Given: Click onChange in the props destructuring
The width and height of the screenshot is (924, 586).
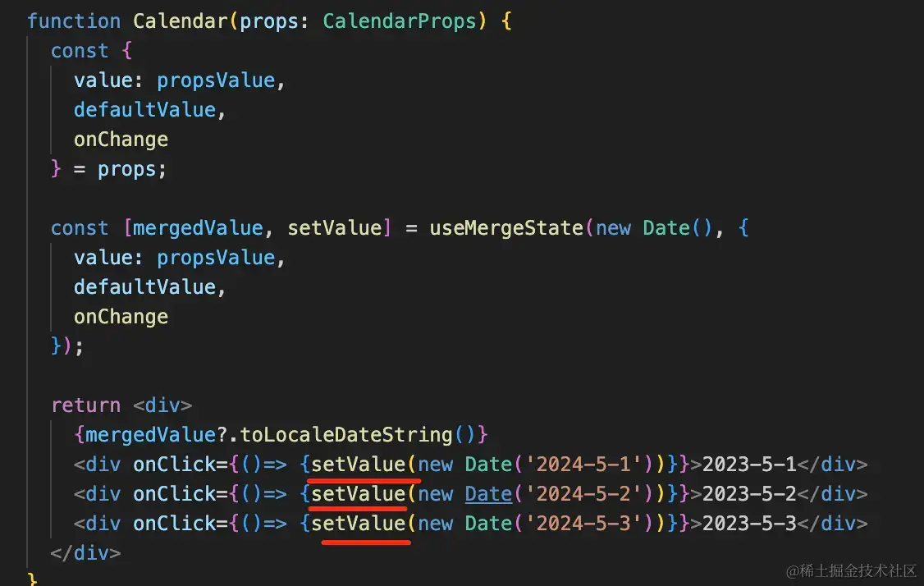Looking at the screenshot, I should (121, 140).
